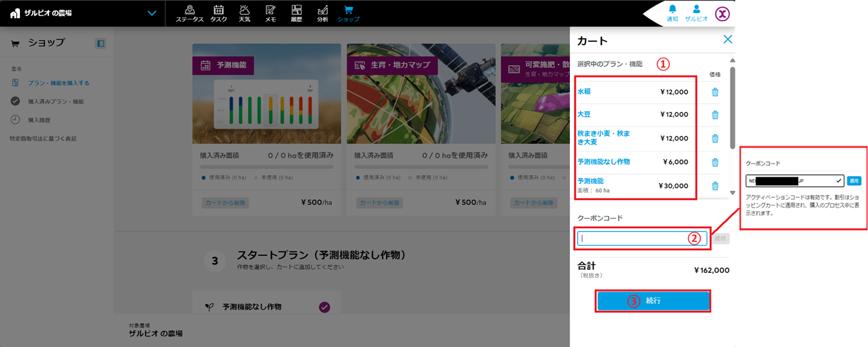The image size is (868, 347).
Task: Click カートから削除 under 生育・地力マップ card
Action: [378, 203]
